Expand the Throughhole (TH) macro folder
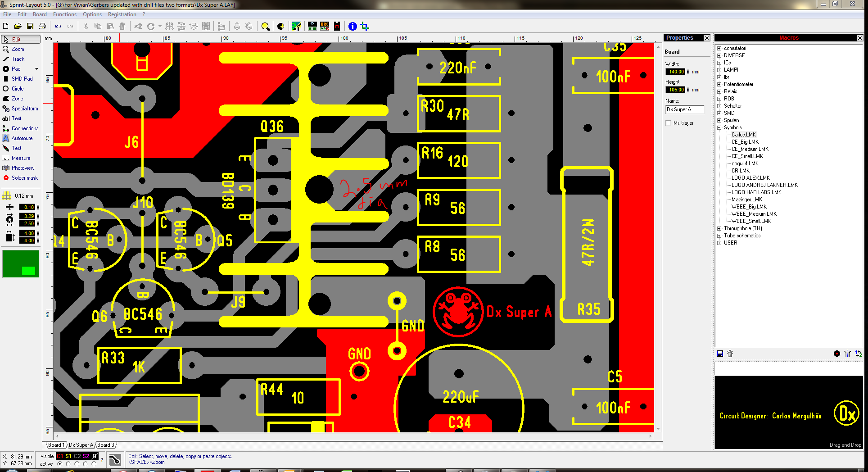This screenshot has height=472, width=868. (x=719, y=228)
